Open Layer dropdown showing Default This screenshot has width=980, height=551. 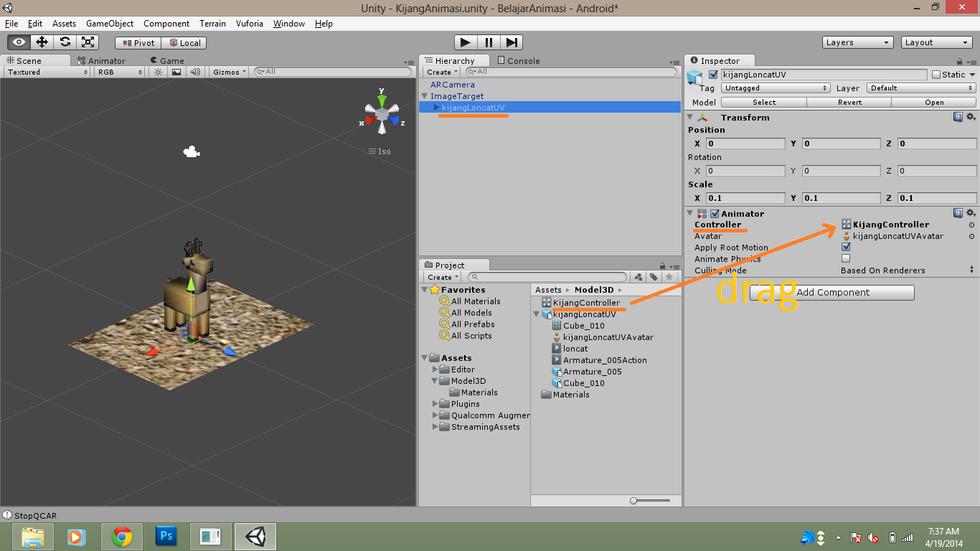click(921, 88)
